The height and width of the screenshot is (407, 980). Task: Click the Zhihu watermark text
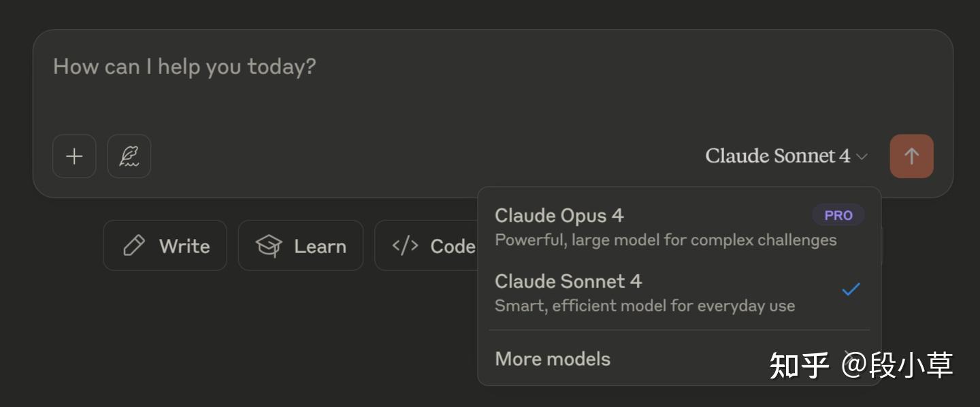(861, 365)
